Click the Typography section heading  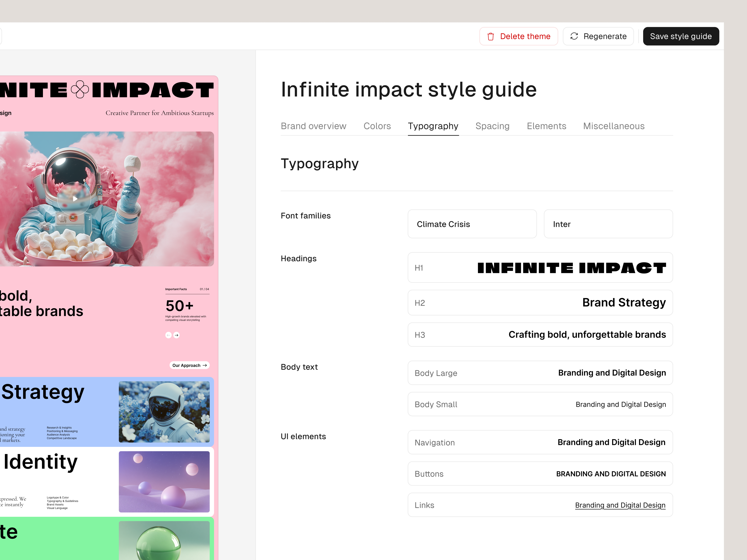pos(319,164)
